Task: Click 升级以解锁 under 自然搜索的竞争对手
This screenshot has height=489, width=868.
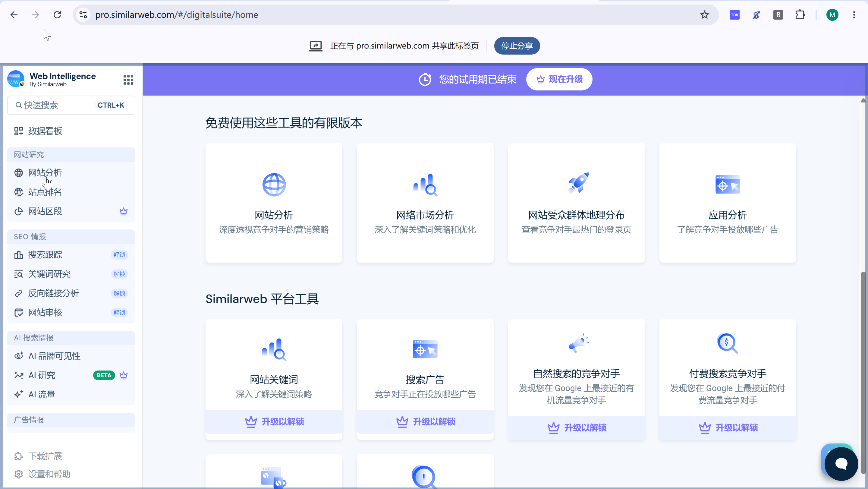Action: 577,428
